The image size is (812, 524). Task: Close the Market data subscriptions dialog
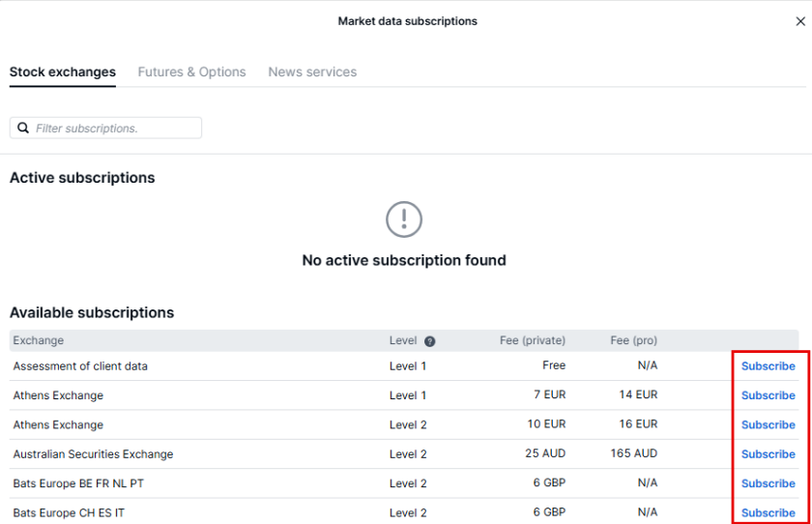(799, 21)
